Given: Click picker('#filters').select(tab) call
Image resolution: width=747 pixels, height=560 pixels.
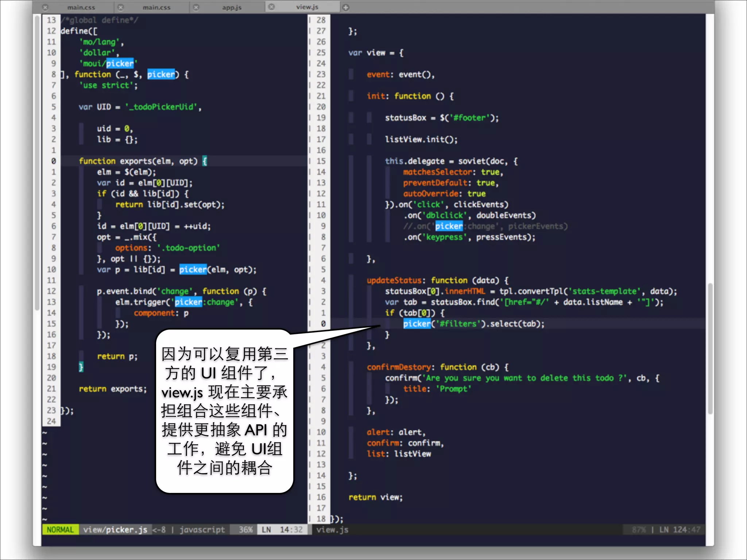Looking at the screenshot, I should point(474,324).
